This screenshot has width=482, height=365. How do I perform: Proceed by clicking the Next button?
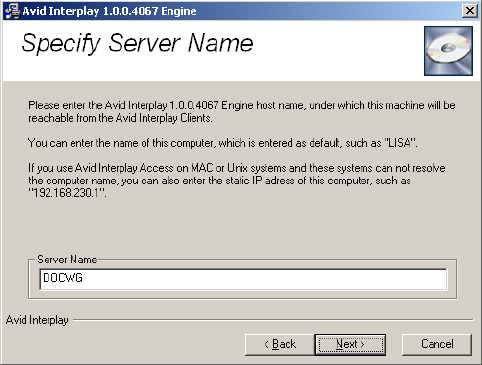350,344
